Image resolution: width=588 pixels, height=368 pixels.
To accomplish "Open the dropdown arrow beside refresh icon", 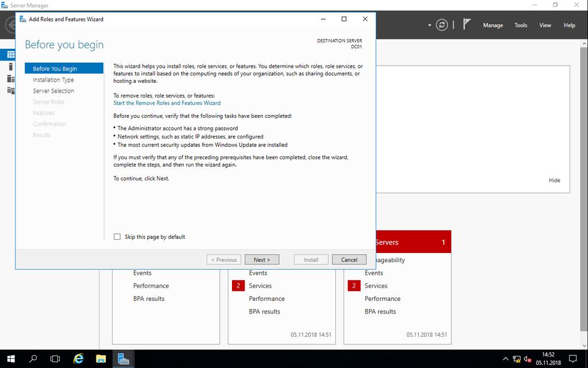I will tap(430, 25).
